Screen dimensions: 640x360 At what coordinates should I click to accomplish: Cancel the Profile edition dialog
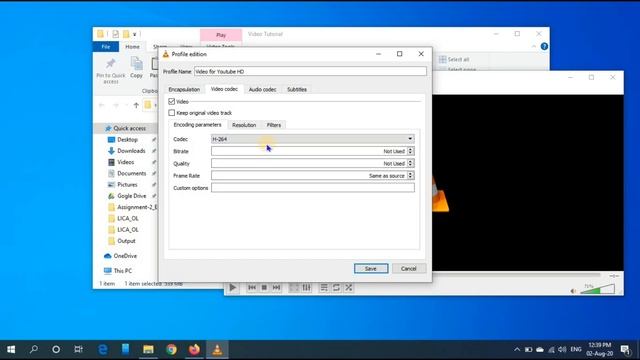[x=409, y=269]
